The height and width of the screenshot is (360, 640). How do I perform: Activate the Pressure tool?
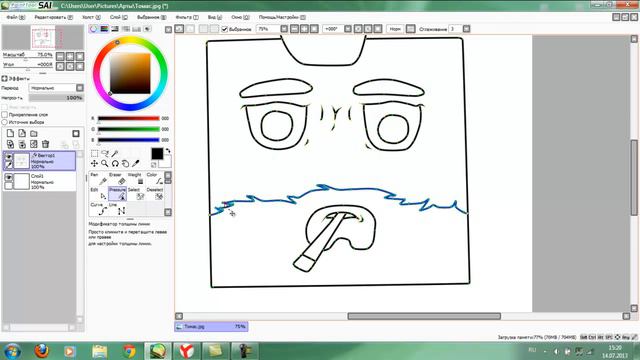pyautogui.click(x=117, y=194)
